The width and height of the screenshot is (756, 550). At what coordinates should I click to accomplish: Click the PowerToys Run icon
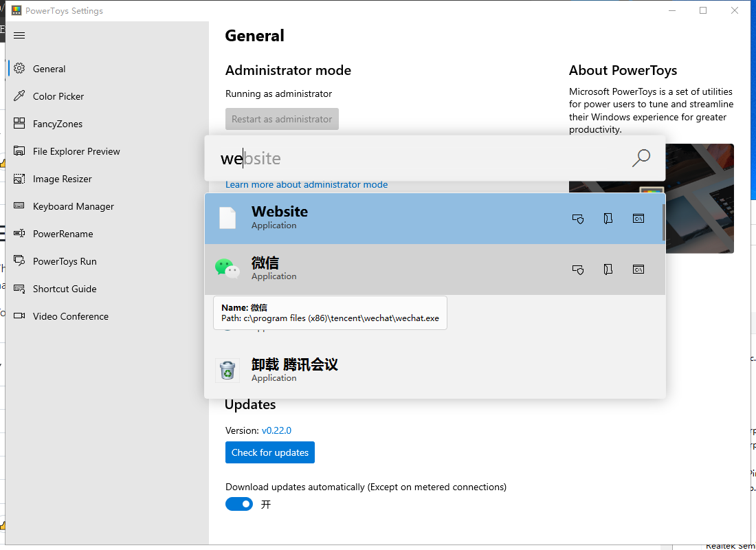pos(19,261)
